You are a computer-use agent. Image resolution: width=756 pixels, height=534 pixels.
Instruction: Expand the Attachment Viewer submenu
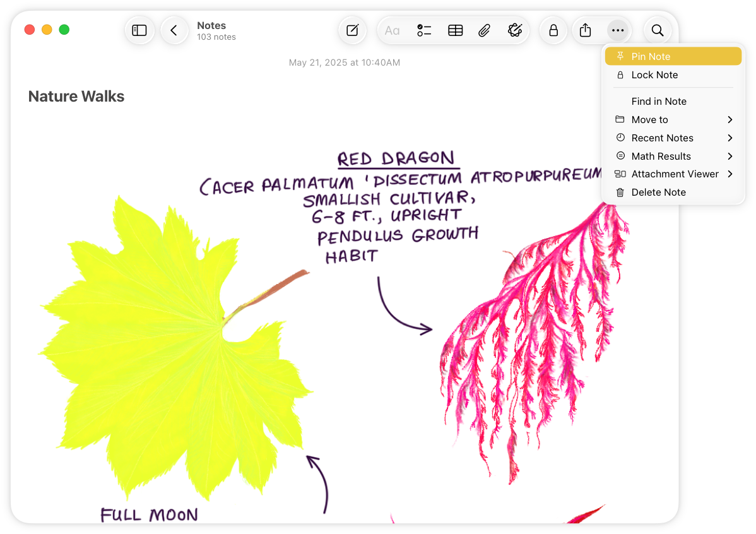click(675, 174)
